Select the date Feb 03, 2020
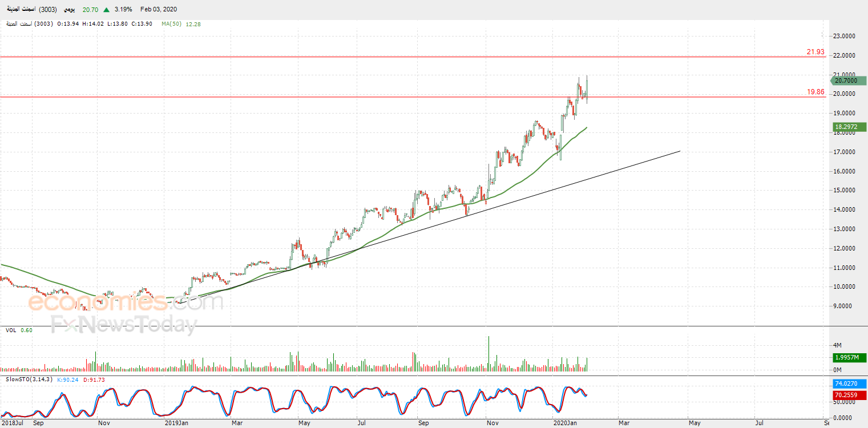The width and height of the screenshot is (868, 428). click(x=159, y=10)
